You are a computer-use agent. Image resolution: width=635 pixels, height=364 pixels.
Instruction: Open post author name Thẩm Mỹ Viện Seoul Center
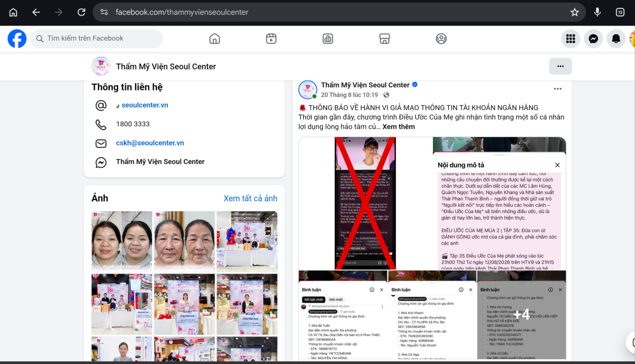click(x=365, y=85)
